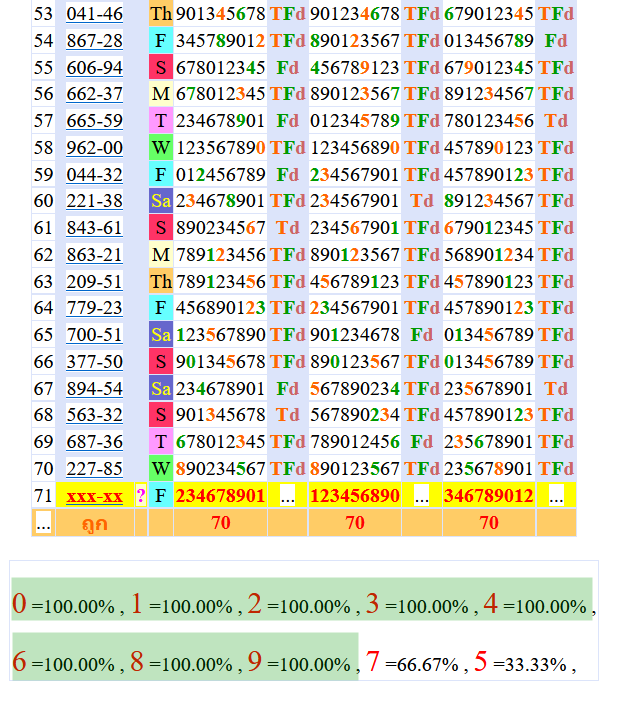
Task: Follow the 962-00 link
Action: tap(94, 148)
